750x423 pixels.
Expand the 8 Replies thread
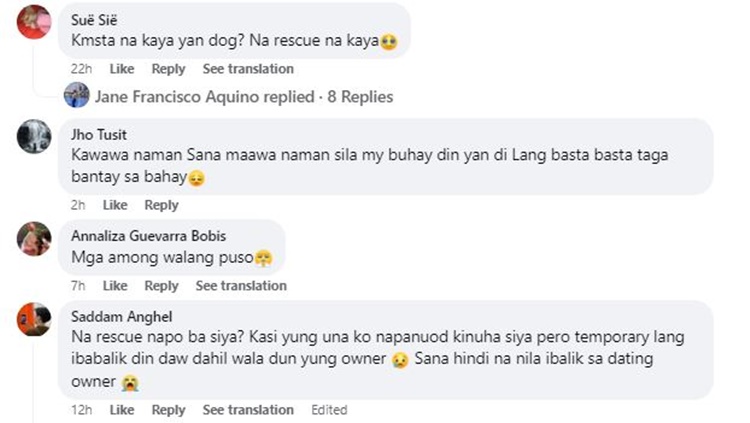(243, 97)
